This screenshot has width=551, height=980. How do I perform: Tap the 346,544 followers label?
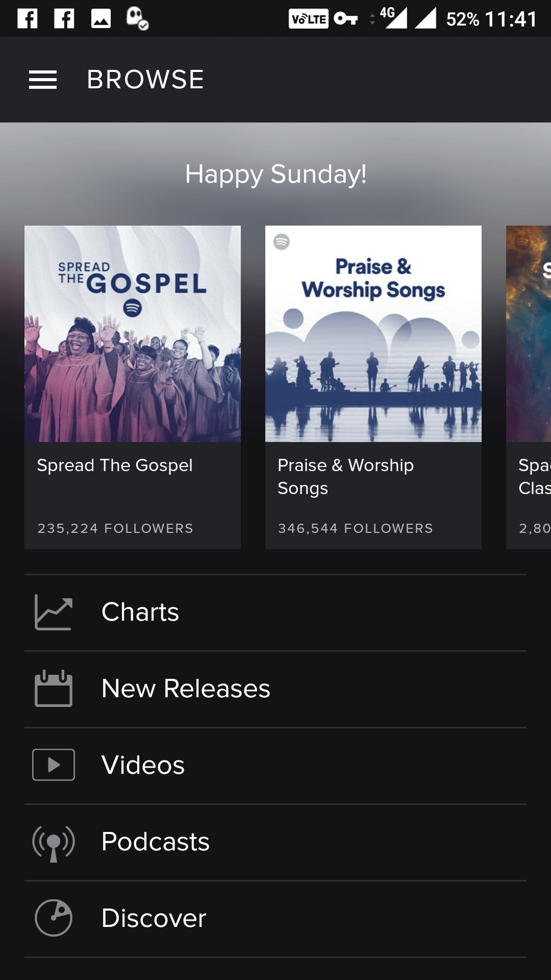[x=356, y=528]
